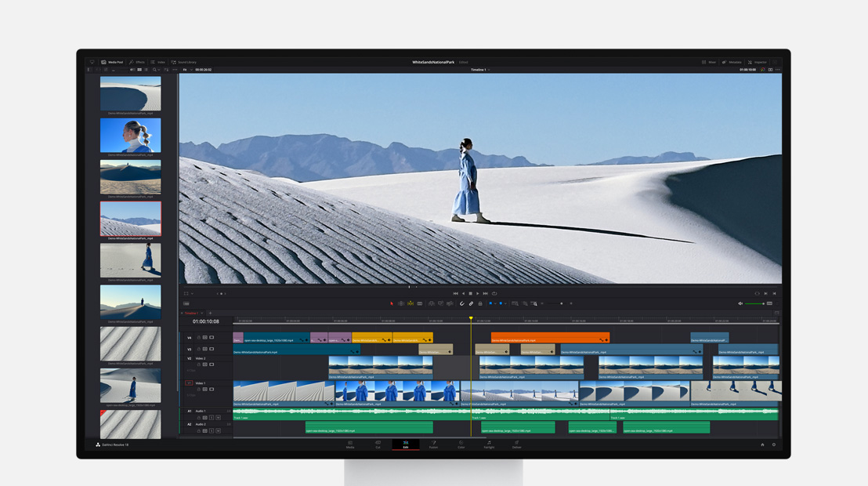Open the Fusion page
Image resolution: width=868 pixels, height=486 pixels.
(433, 445)
